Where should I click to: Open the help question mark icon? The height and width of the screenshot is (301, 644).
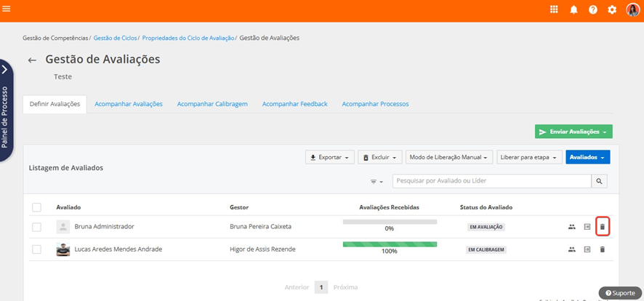pyautogui.click(x=593, y=9)
